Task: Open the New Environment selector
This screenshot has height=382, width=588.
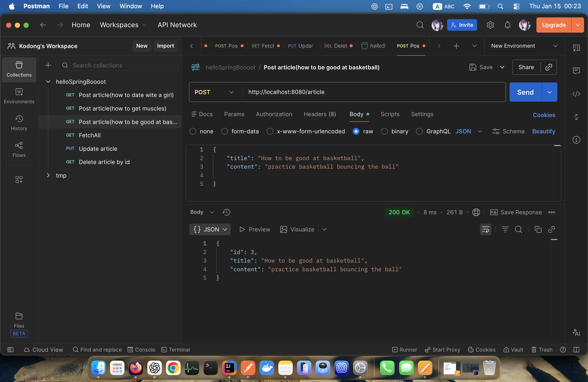Action: tap(524, 46)
